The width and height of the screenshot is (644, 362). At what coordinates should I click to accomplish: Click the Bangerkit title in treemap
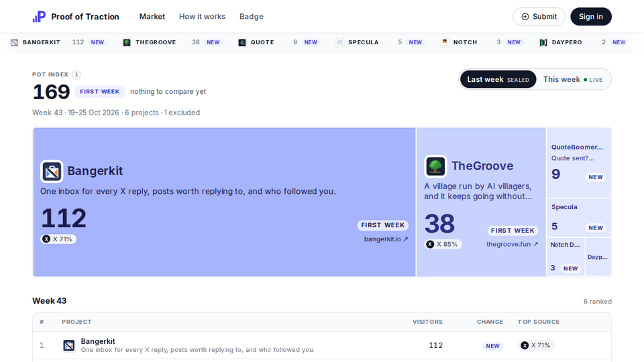[x=95, y=171]
